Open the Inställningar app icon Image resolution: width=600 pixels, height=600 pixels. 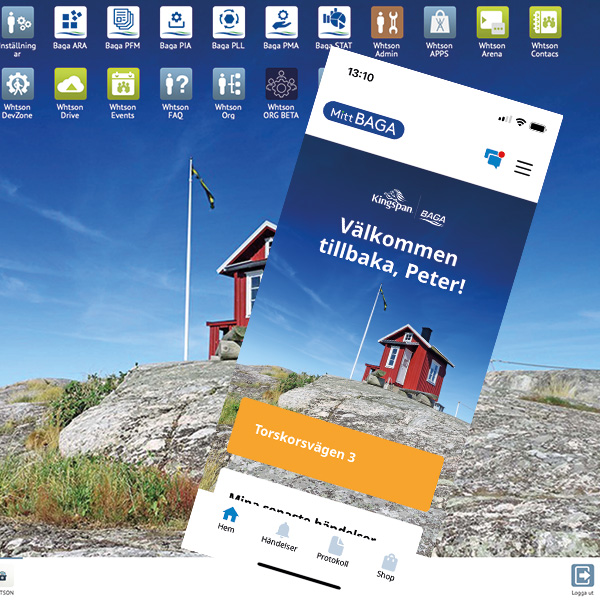tap(18, 23)
